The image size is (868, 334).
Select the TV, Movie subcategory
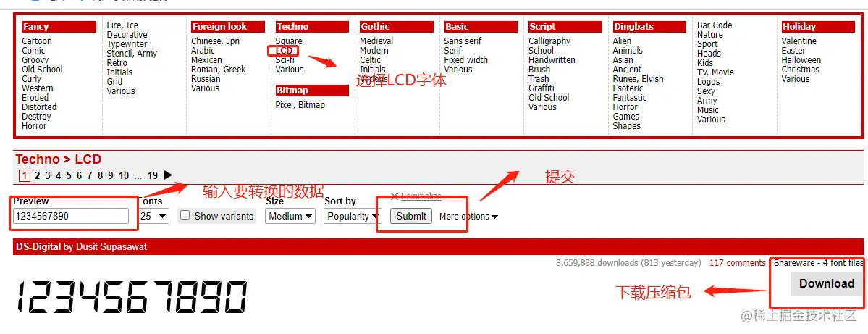715,72
